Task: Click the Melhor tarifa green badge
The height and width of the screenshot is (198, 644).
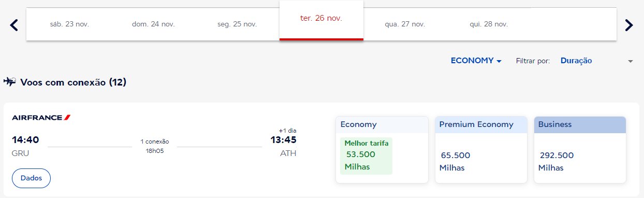Action: tap(367, 143)
